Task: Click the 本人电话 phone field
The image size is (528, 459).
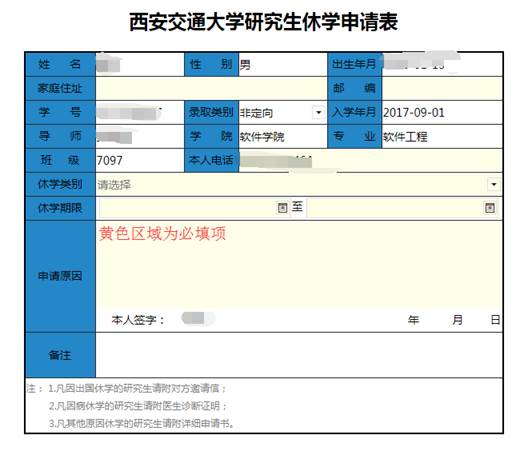Action: 370,161
